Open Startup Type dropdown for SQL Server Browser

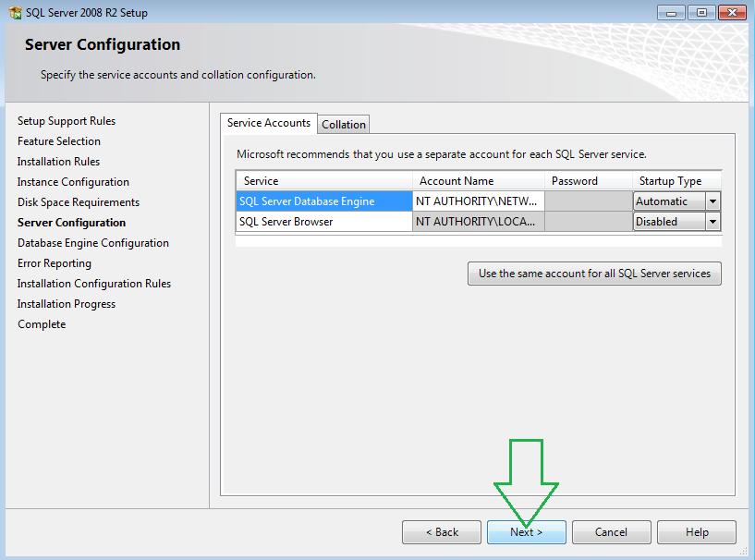[x=712, y=222]
